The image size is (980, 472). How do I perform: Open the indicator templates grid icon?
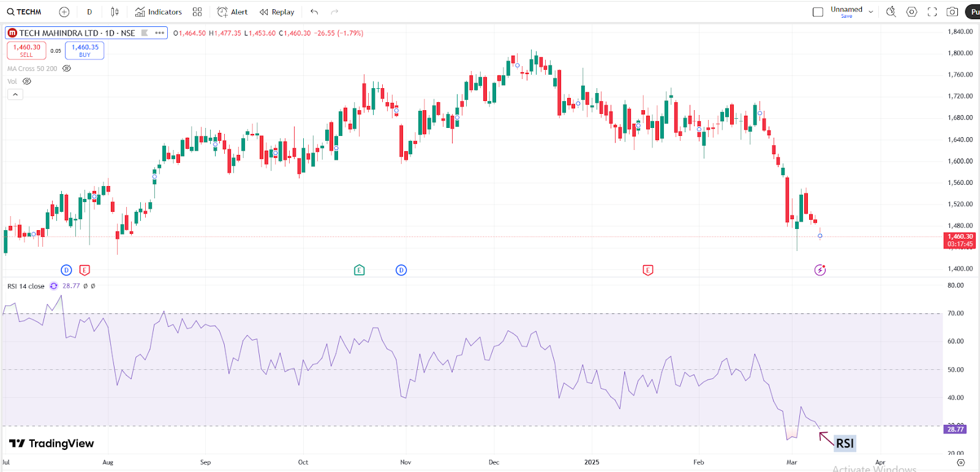197,12
